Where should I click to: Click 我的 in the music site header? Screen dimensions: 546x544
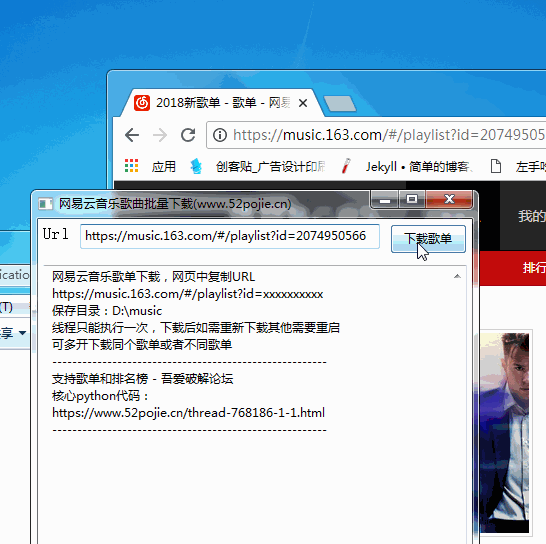pos(532,216)
